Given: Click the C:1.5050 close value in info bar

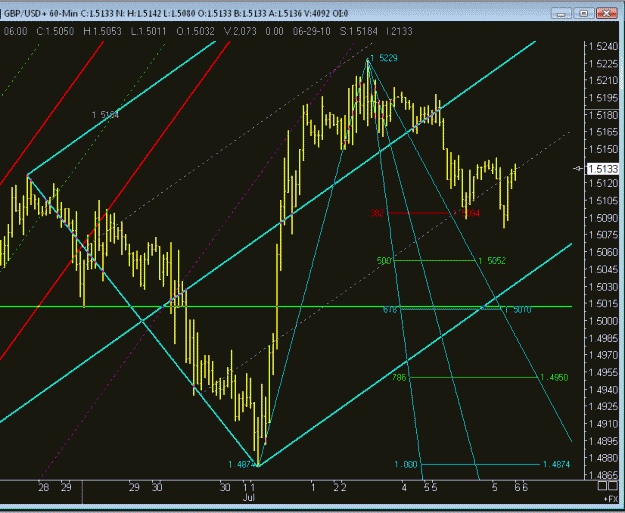Looking at the screenshot, I should [55, 31].
